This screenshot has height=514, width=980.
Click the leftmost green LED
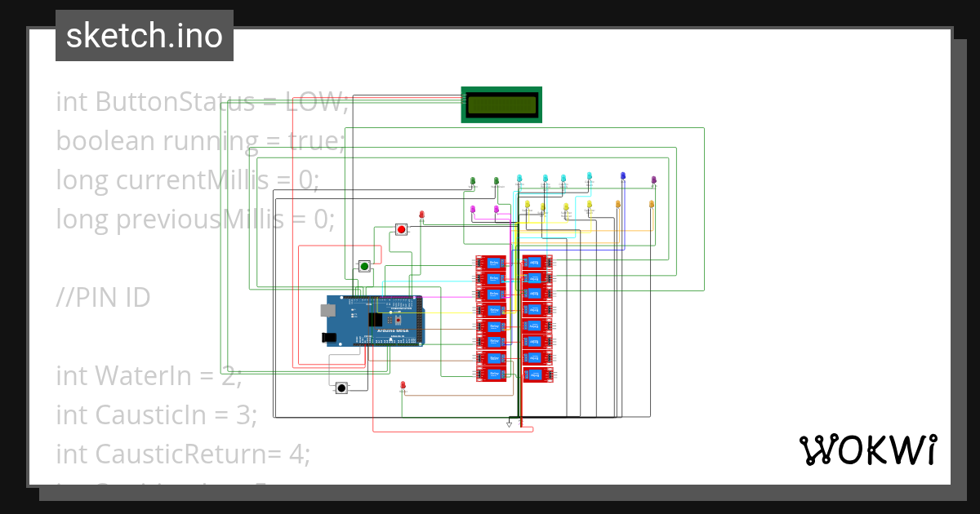(x=473, y=179)
